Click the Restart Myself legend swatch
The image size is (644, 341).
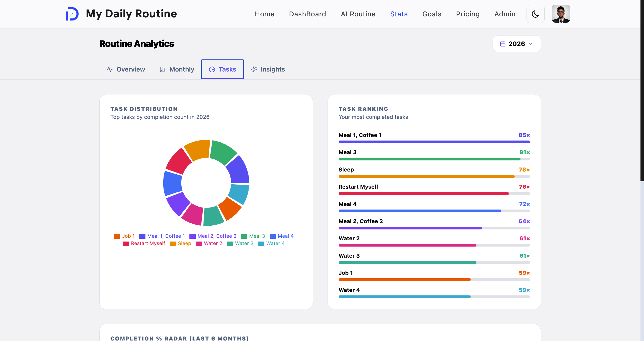click(x=126, y=244)
